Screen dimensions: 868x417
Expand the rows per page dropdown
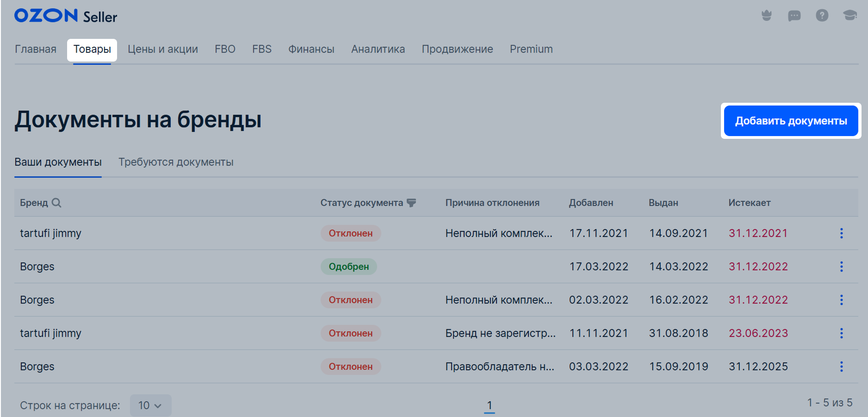coord(150,405)
